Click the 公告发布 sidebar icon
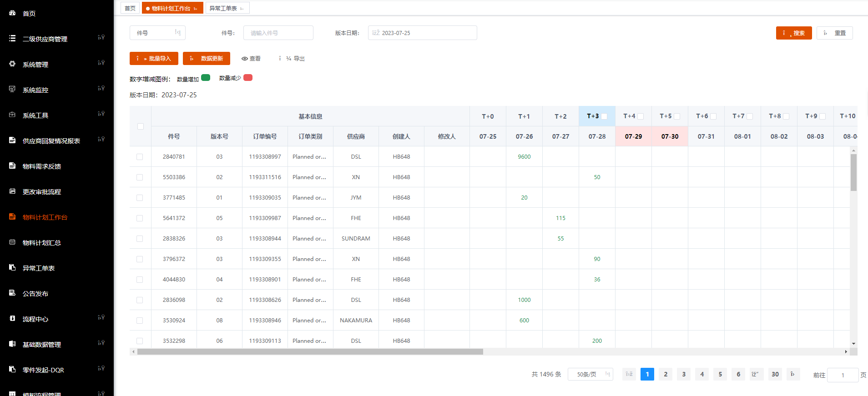The image size is (868, 396). coord(12,293)
